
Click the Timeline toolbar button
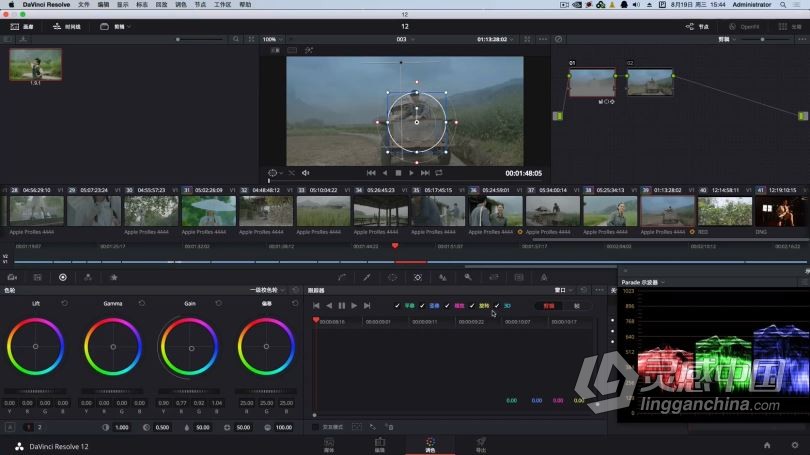click(x=67, y=26)
